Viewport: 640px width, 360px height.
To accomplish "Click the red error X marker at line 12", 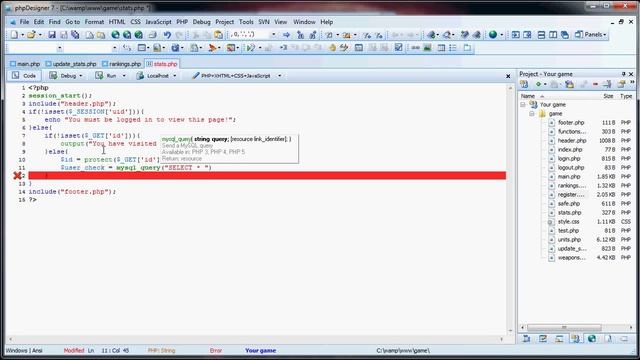I will click(x=17, y=176).
